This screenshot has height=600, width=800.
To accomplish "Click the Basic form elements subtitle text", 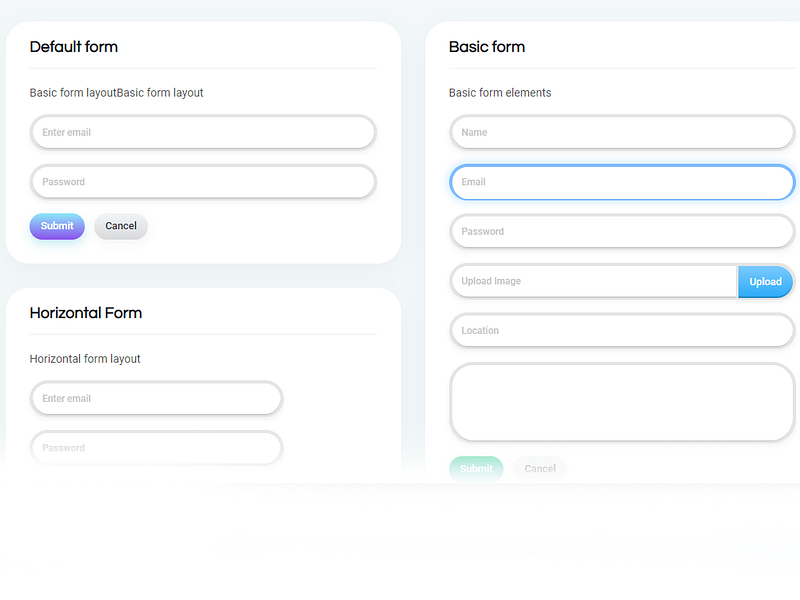I will click(500, 92).
